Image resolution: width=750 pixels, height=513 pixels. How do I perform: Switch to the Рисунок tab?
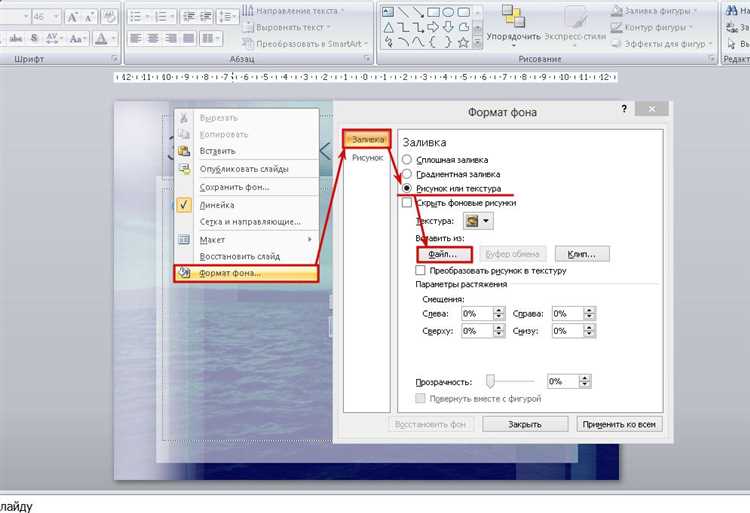[x=367, y=157]
